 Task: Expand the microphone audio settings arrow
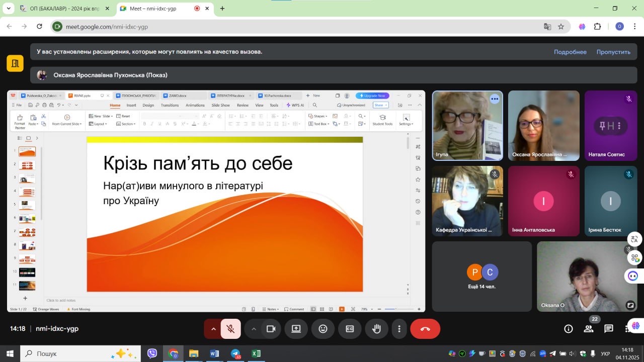(x=213, y=329)
